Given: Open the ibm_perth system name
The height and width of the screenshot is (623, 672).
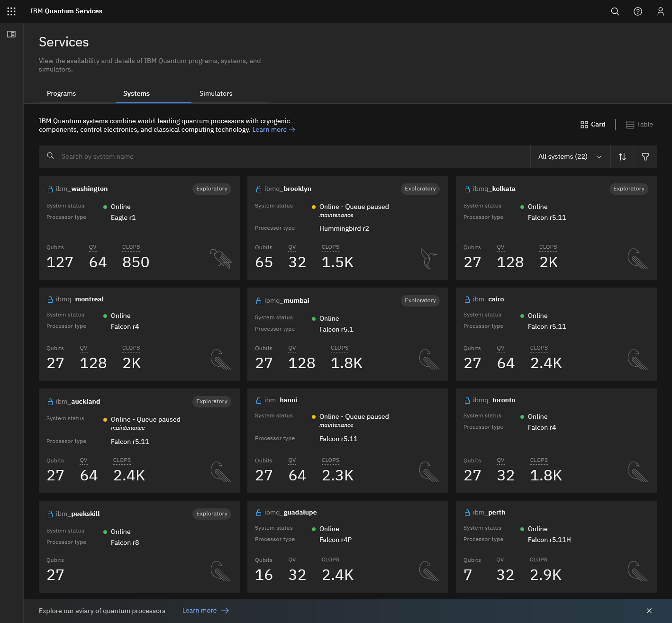Looking at the screenshot, I should (489, 513).
